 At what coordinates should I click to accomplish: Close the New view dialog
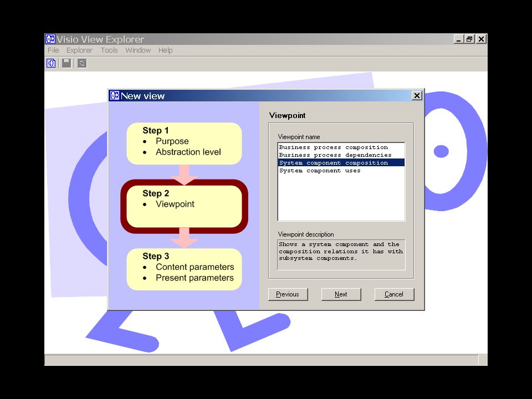coord(417,96)
